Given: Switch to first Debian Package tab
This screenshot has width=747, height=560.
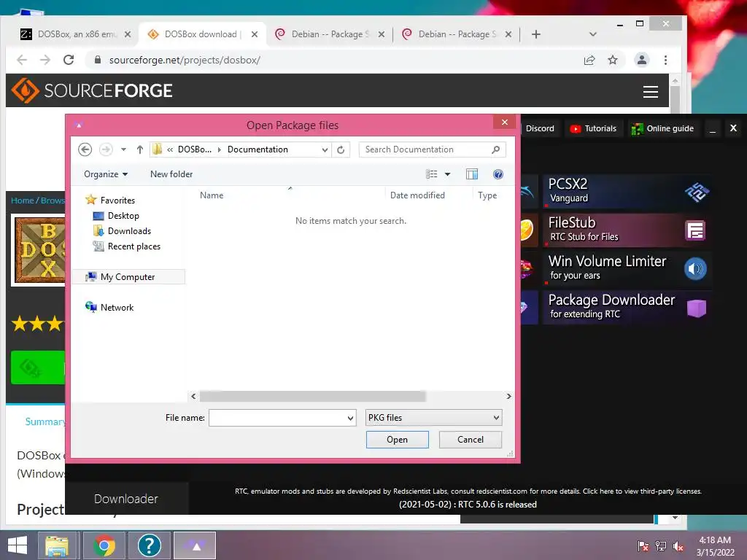Looking at the screenshot, I should (x=330, y=34).
